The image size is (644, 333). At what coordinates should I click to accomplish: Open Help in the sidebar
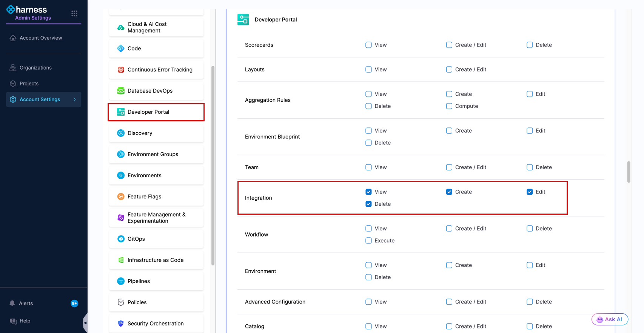[x=43, y=321]
